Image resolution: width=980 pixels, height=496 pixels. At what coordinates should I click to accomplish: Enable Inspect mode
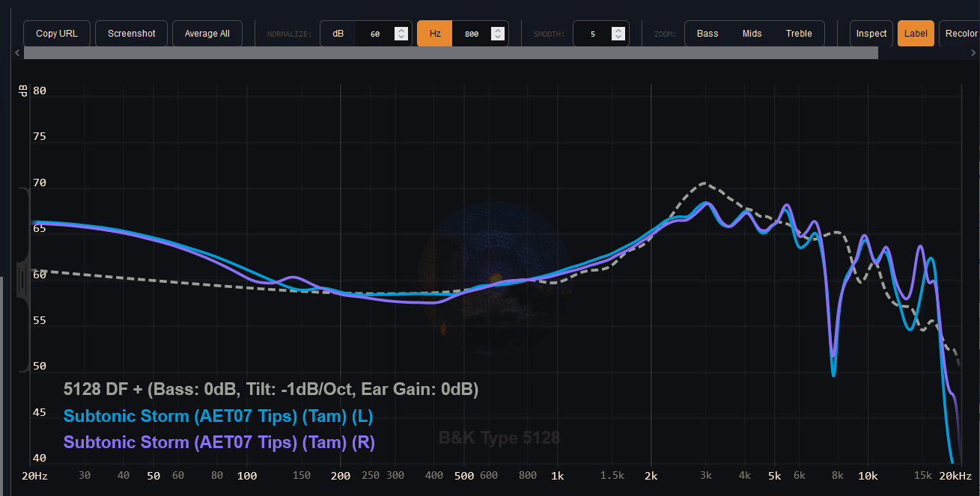pos(871,33)
